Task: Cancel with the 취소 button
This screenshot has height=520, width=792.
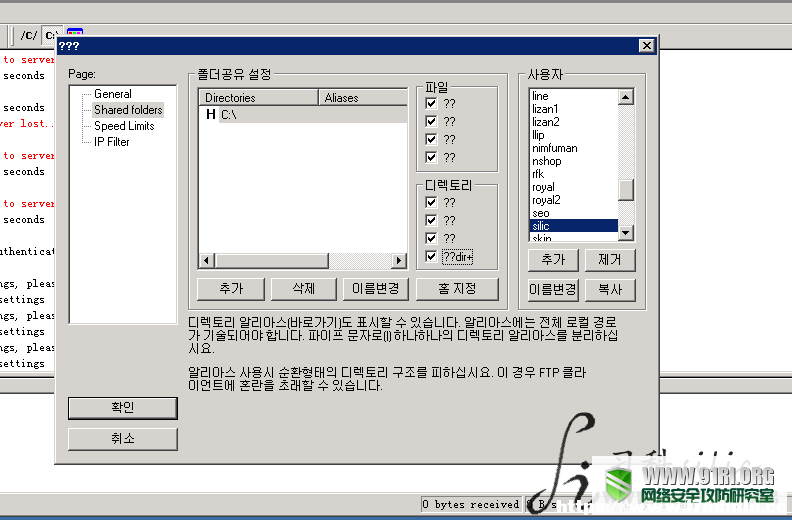Action: click(123, 439)
